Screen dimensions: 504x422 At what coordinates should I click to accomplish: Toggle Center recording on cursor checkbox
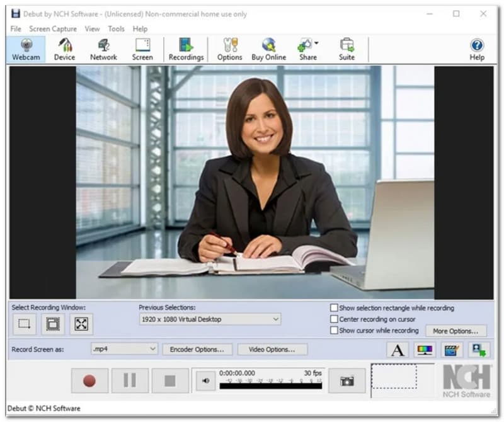pos(335,319)
